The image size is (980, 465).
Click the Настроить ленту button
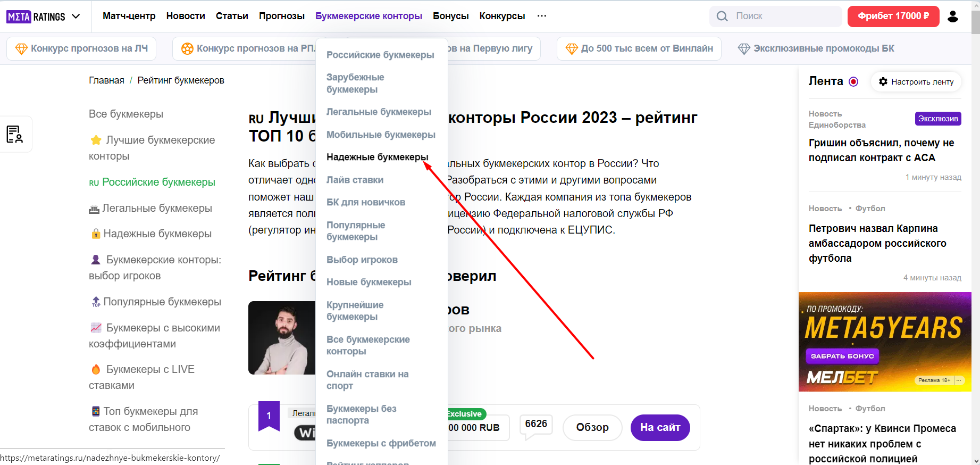(916, 81)
